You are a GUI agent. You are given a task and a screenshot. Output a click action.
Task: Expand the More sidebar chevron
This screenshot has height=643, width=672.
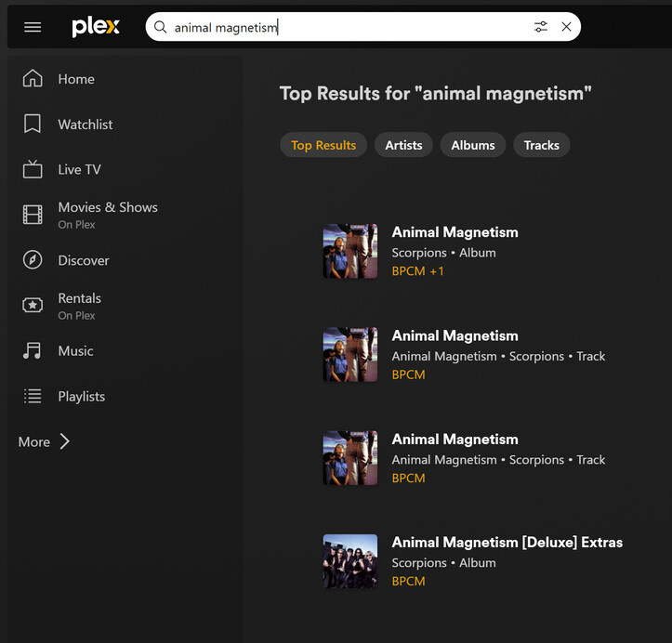(65, 441)
